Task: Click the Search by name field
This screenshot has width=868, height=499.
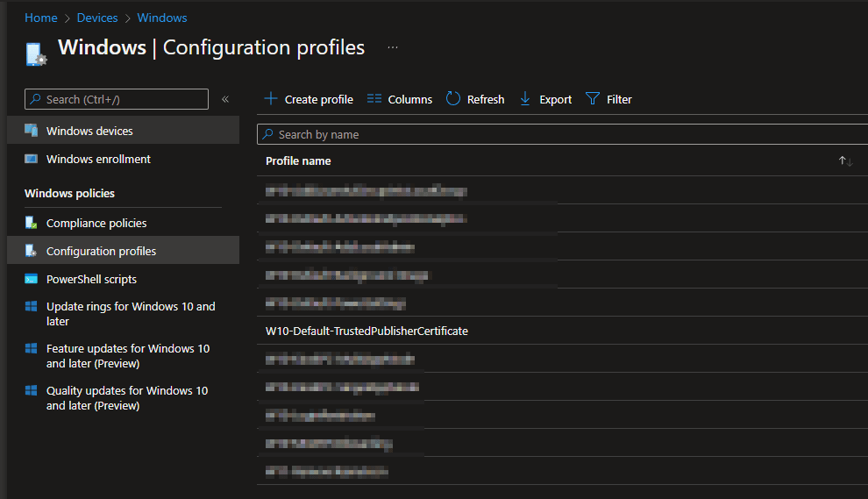Action: (561, 134)
